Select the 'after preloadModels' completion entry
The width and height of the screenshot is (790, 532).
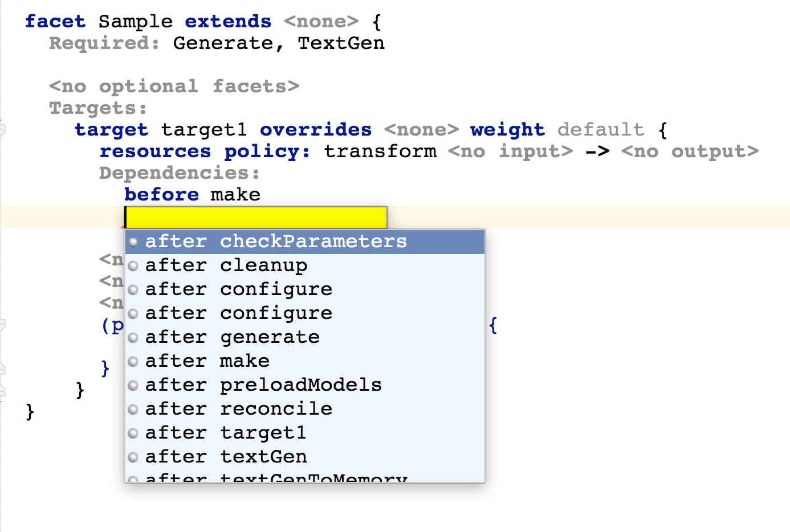coord(263,386)
